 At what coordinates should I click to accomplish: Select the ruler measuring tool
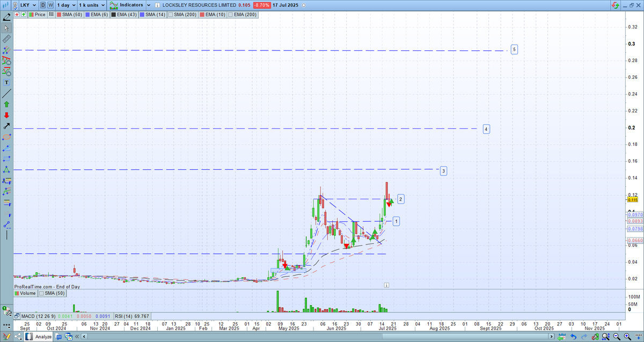click(x=6, y=39)
